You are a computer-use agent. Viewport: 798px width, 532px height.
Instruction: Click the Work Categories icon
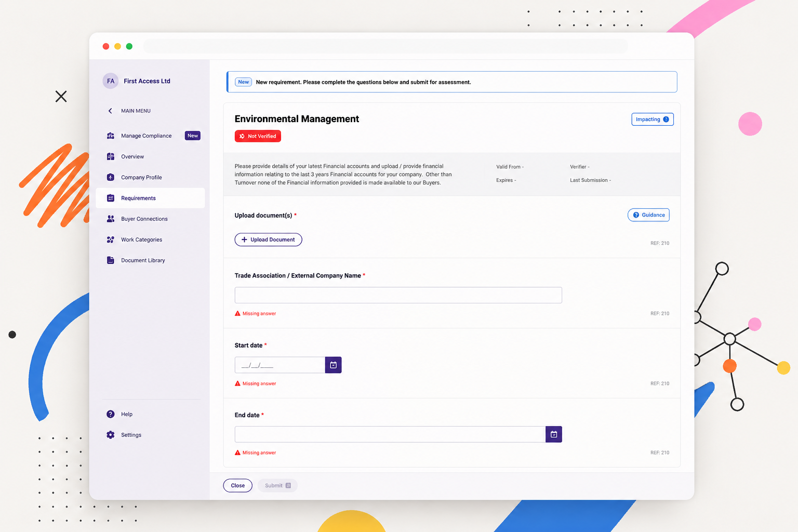111,240
